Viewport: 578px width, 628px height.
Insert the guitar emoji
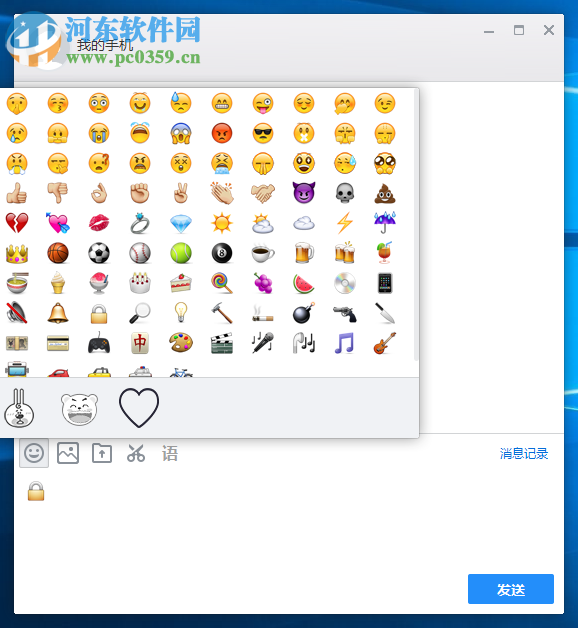[x=385, y=343]
